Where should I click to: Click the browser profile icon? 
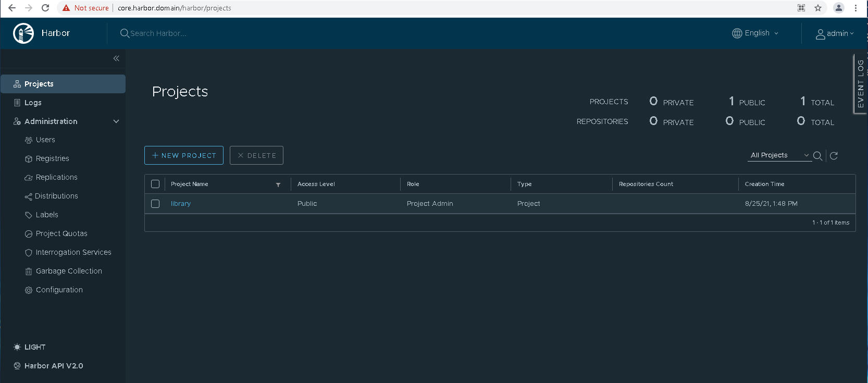(839, 8)
